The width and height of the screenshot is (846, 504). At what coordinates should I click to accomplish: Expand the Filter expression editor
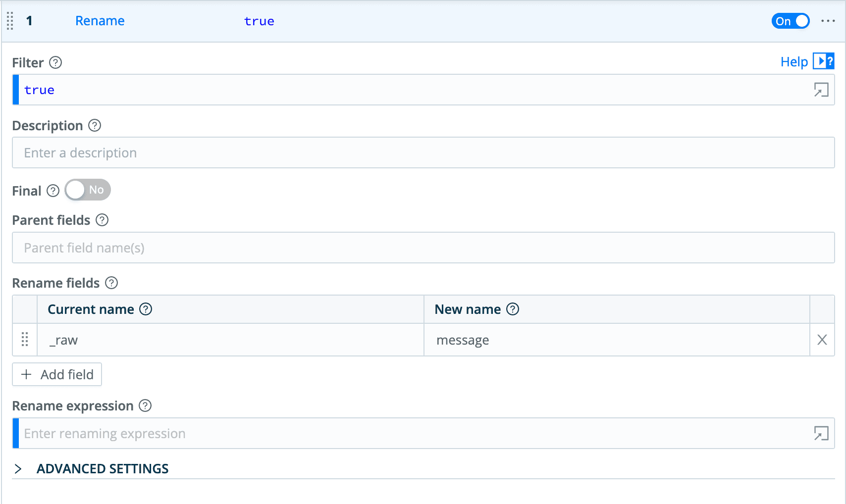point(821,90)
